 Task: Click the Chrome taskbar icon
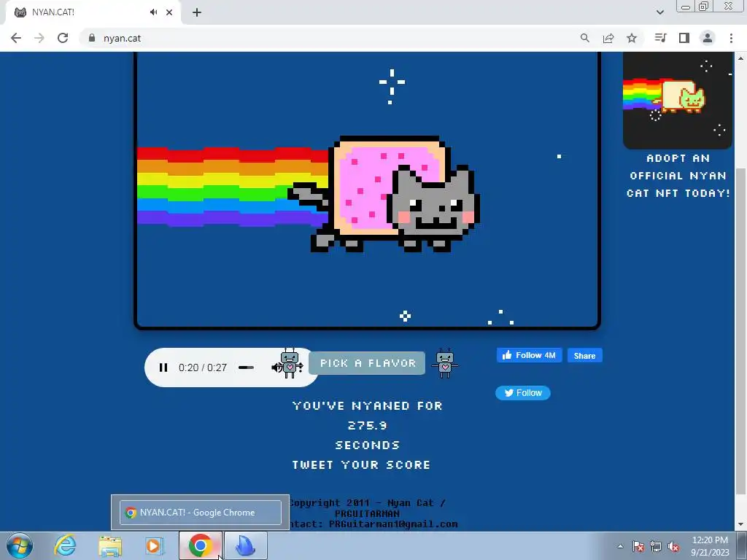[x=200, y=545]
